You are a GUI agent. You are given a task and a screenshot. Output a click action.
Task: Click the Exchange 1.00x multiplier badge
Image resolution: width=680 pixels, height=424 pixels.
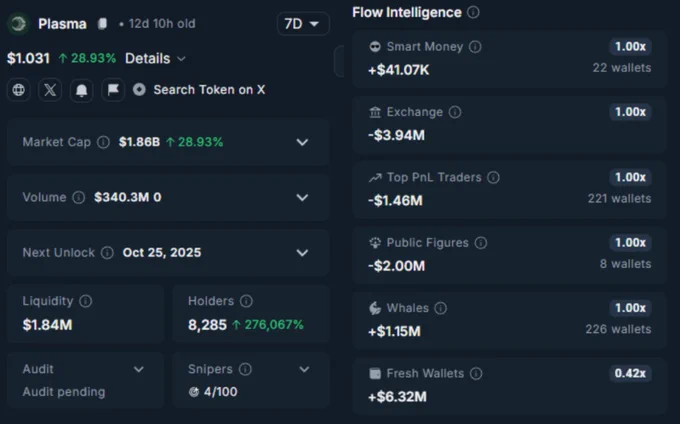pyautogui.click(x=630, y=112)
